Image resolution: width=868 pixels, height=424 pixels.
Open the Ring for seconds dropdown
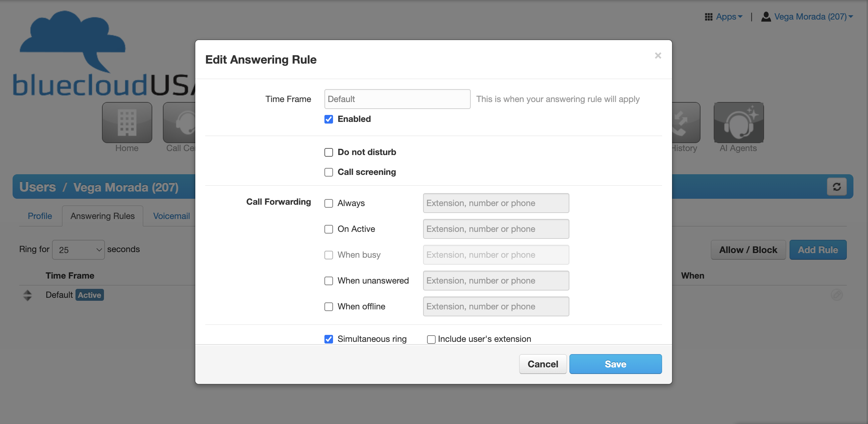[x=78, y=250]
